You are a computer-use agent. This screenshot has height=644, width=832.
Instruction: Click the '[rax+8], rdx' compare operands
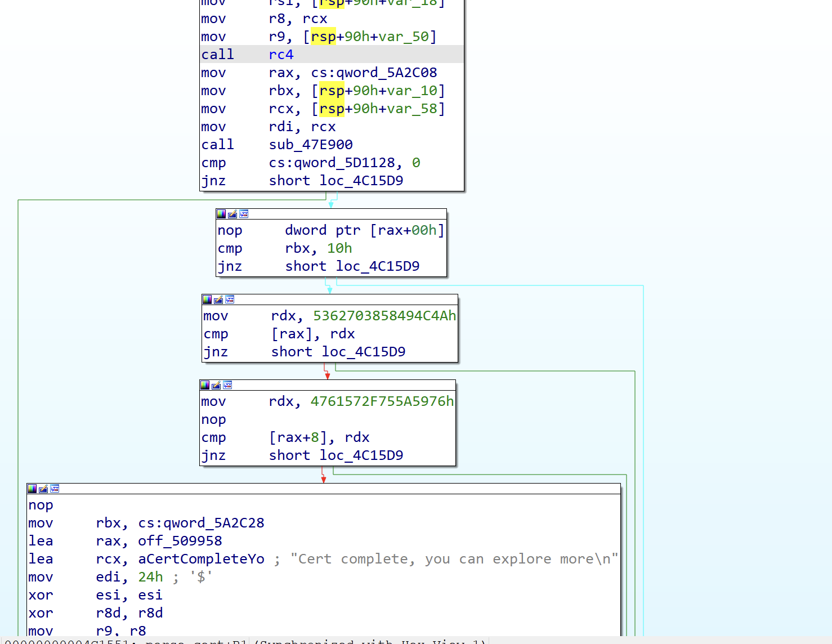tap(319, 437)
